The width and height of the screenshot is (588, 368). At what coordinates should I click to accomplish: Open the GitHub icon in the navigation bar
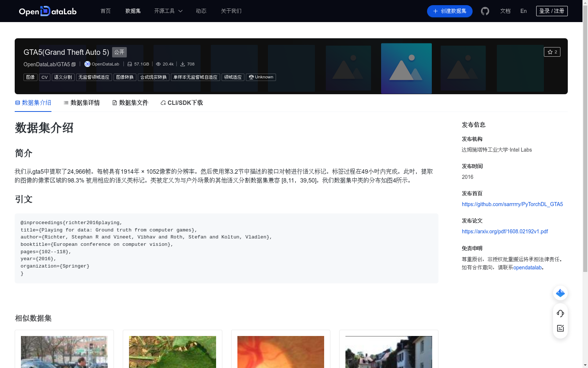coord(485,11)
